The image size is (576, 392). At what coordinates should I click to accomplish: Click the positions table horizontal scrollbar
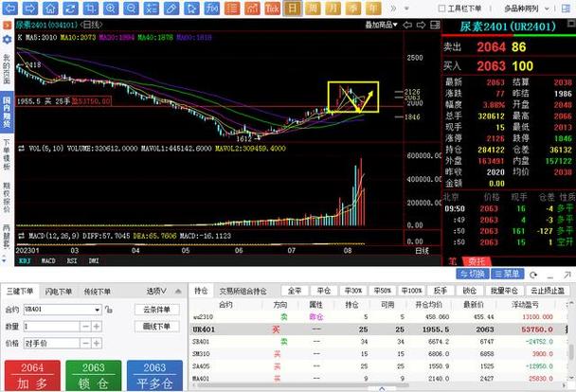tap(303, 385)
